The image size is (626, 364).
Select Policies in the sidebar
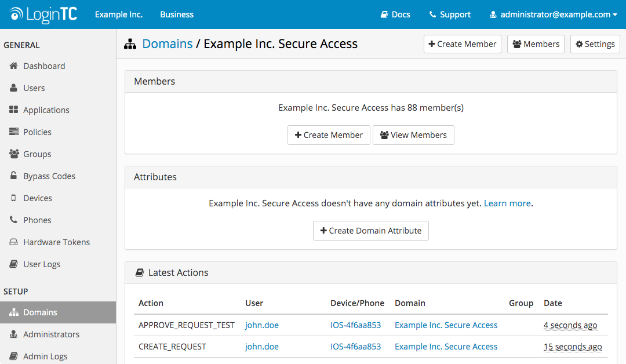[x=37, y=132]
